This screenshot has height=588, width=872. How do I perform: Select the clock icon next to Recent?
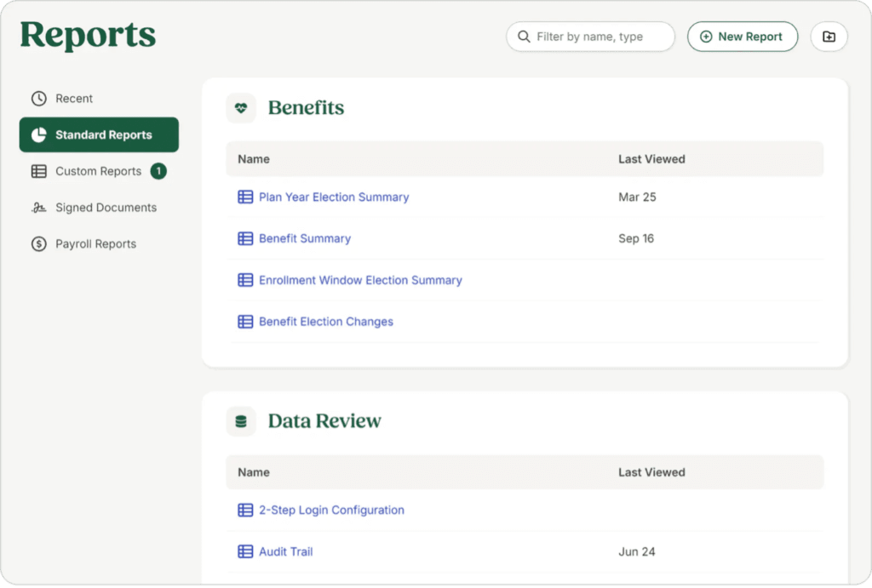point(37,98)
